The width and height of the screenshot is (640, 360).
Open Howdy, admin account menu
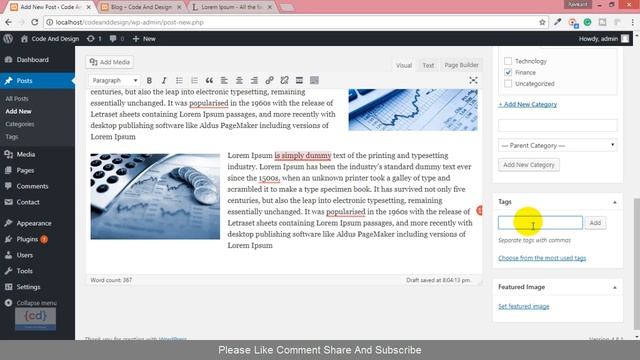coord(604,39)
